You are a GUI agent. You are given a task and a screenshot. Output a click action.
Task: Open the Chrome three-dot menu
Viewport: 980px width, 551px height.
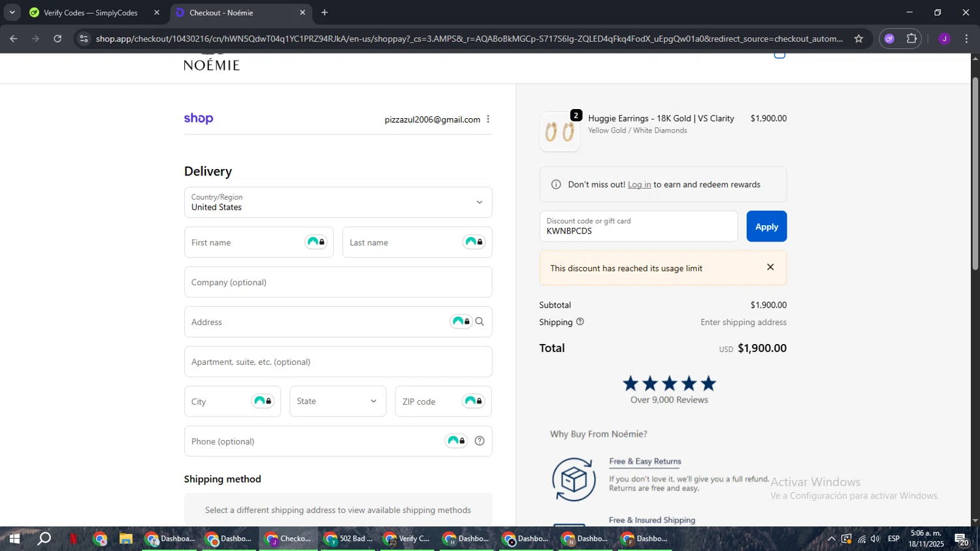pos(966,39)
